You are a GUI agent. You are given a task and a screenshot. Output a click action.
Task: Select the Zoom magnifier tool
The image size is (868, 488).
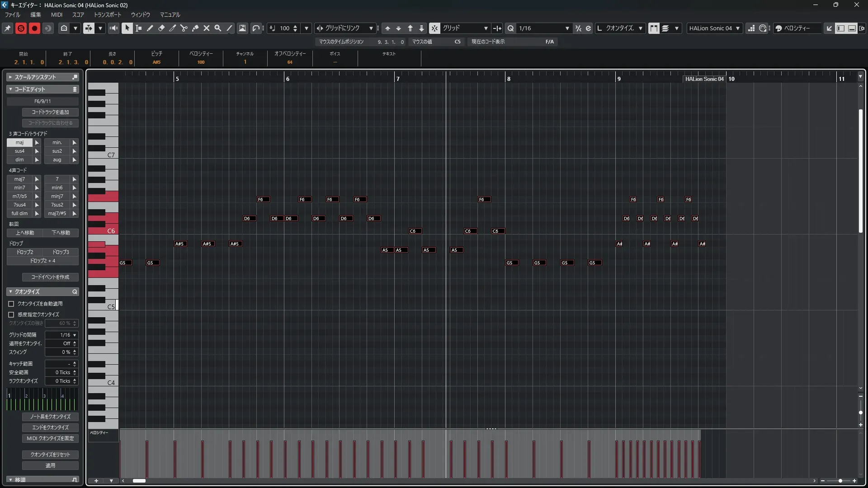218,28
